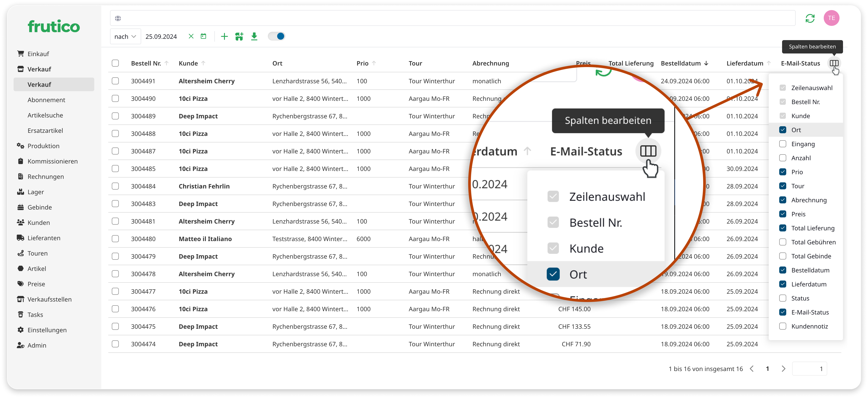Go to next page chevron
Screen dimensions: 868x398
coord(783,369)
